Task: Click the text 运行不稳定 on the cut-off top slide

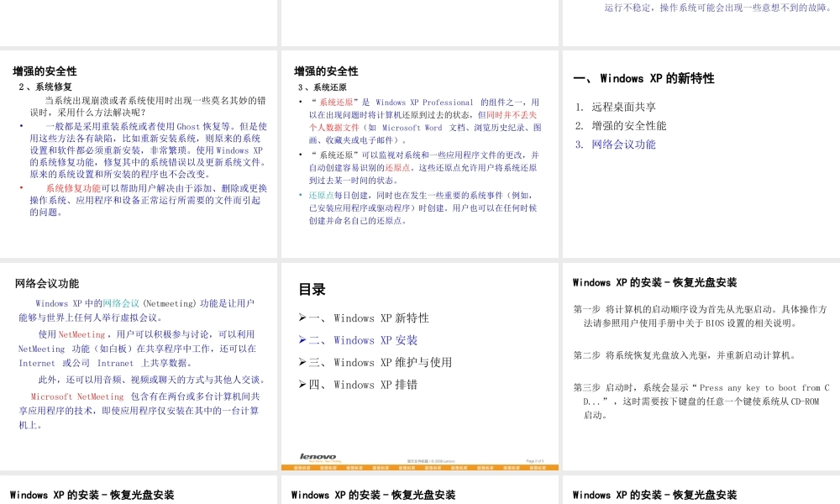Action: tap(629, 8)
